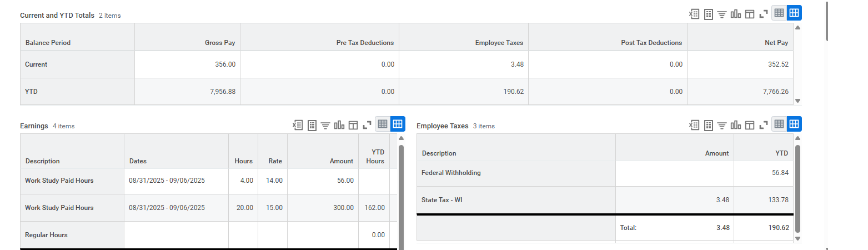Click the Employee Taxes Total label

[628, 228]
